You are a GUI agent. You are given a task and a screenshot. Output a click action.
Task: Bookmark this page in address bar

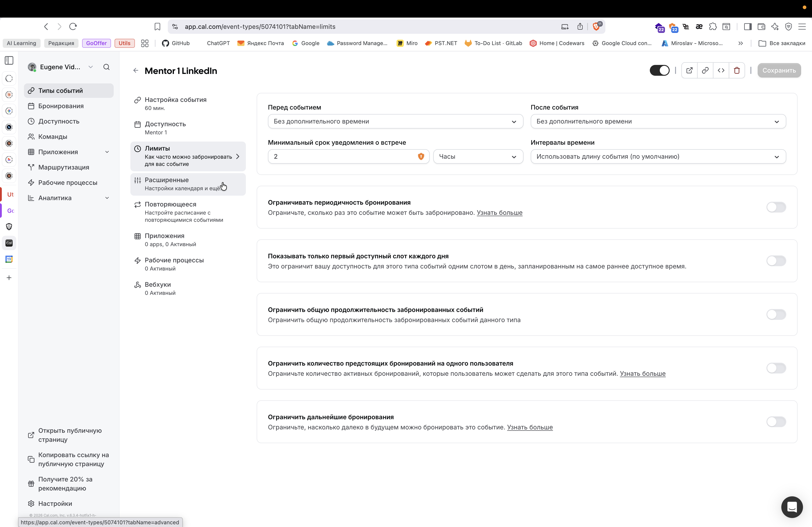pyautogui.click(x=157, y=27)
